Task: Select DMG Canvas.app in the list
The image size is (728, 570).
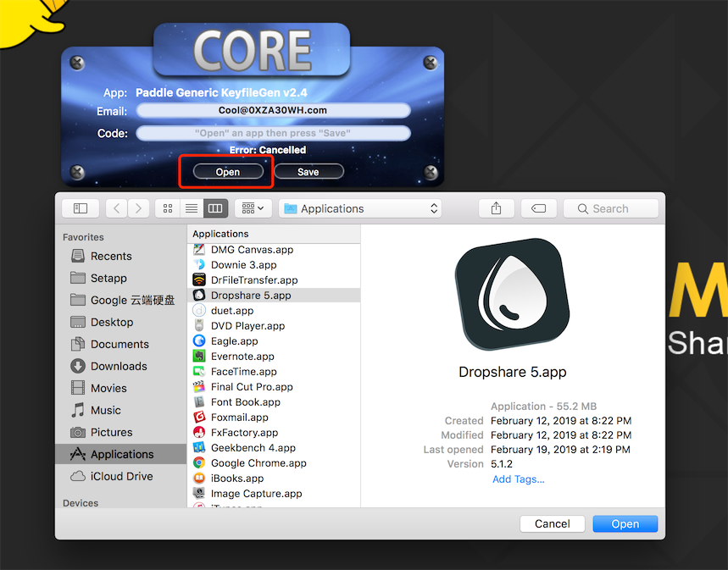Action: [274, 250]
